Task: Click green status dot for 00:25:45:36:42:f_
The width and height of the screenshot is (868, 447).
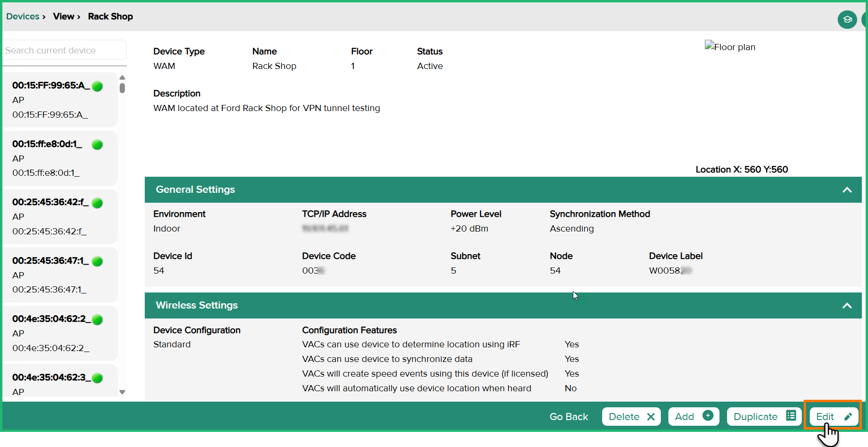Action: coord(97,203)
